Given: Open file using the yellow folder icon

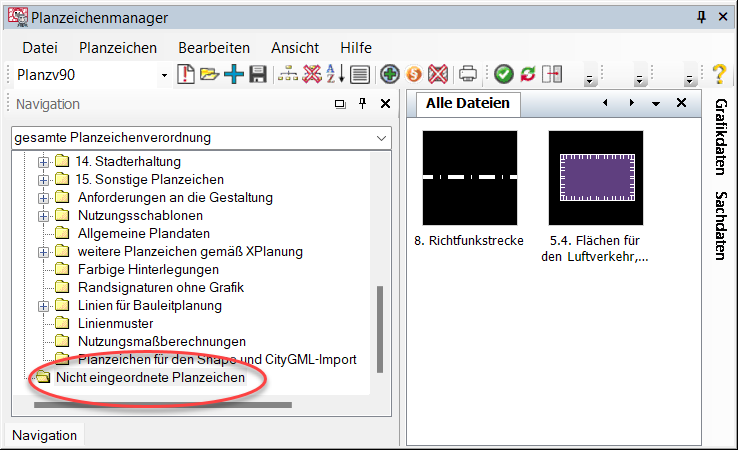Looking at the screenshot, I should pos(209,74).
